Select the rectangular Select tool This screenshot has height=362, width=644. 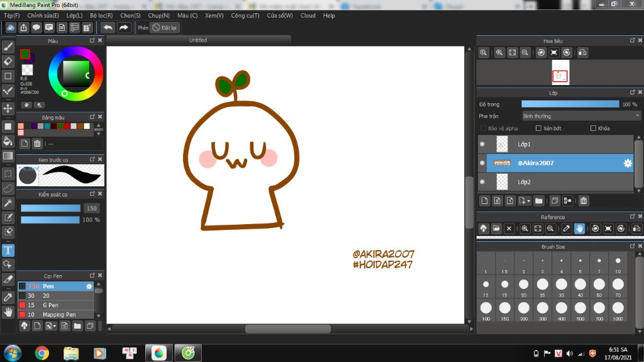tap(8, 174)
